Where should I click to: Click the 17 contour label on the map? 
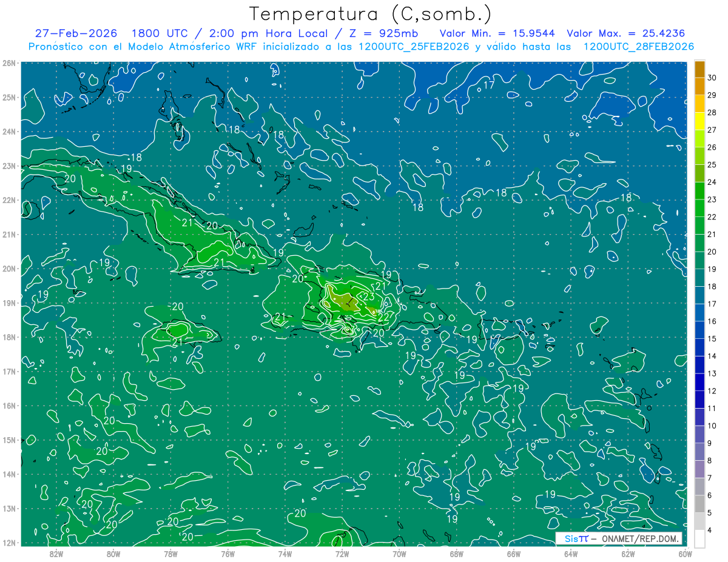click(x=489, y=85)
